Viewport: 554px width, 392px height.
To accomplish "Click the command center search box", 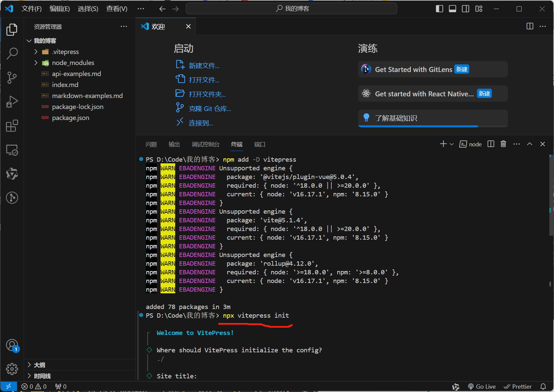I will click(291, 9).
